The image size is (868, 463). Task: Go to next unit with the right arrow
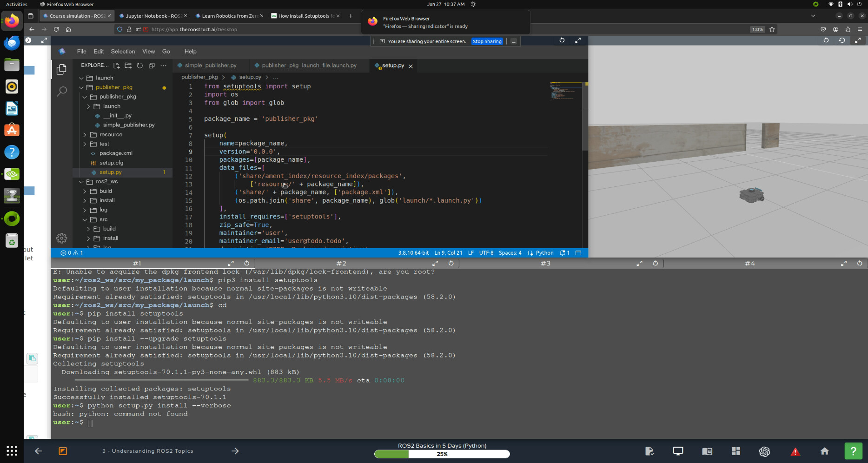click(x=235, y=451)
